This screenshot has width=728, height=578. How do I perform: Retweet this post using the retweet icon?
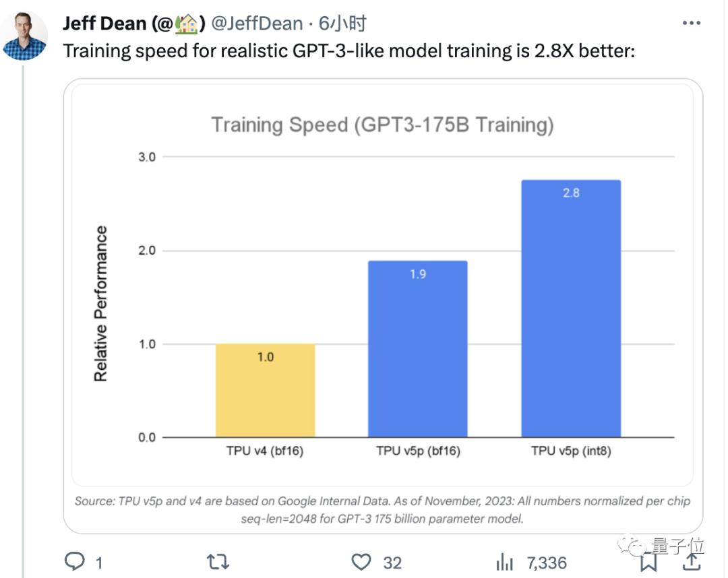coord(218,562)
